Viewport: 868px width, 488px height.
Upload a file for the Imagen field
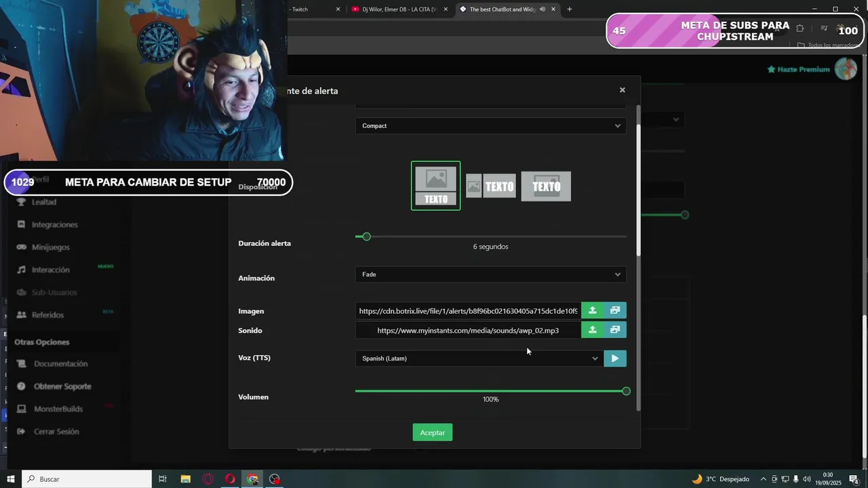[593, 310]
